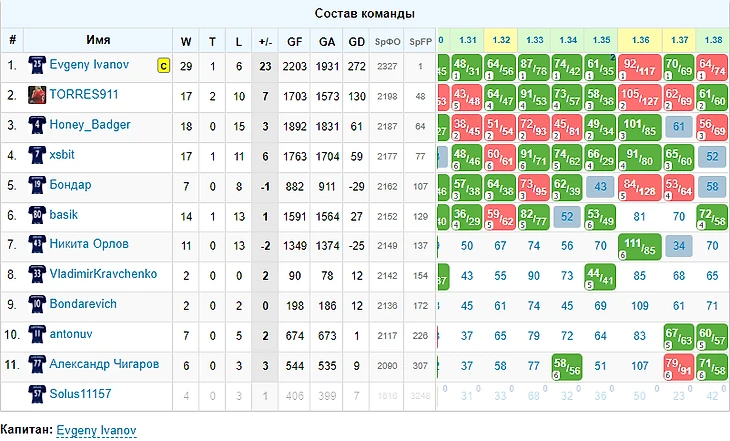The image size is (730, 441).
Task: Click the jersey icon beside xsbit
Action: (x=38, y=156)
